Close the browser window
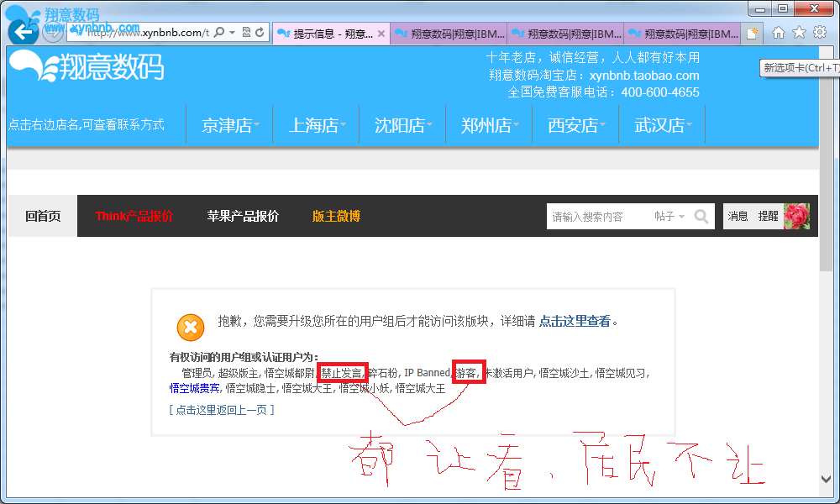The height and width of the screenshot is (504, 840). (814, 8)
